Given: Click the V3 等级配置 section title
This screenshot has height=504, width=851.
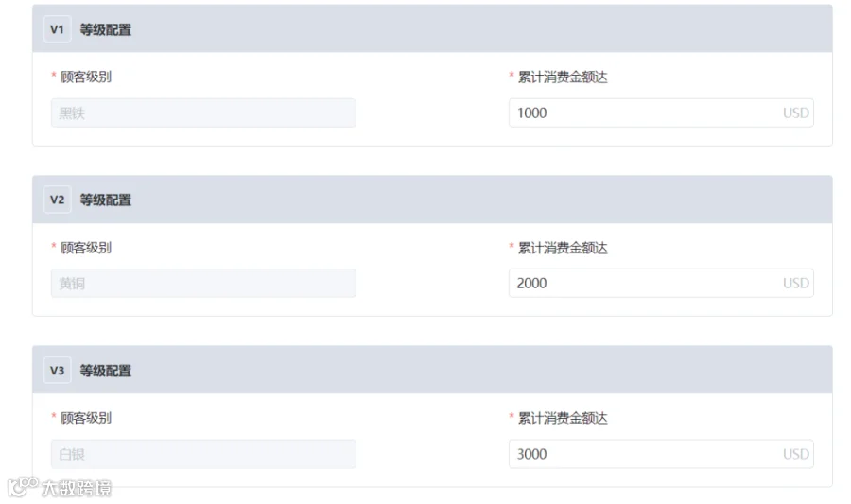Looking at the screenshot, I should 106,371.
